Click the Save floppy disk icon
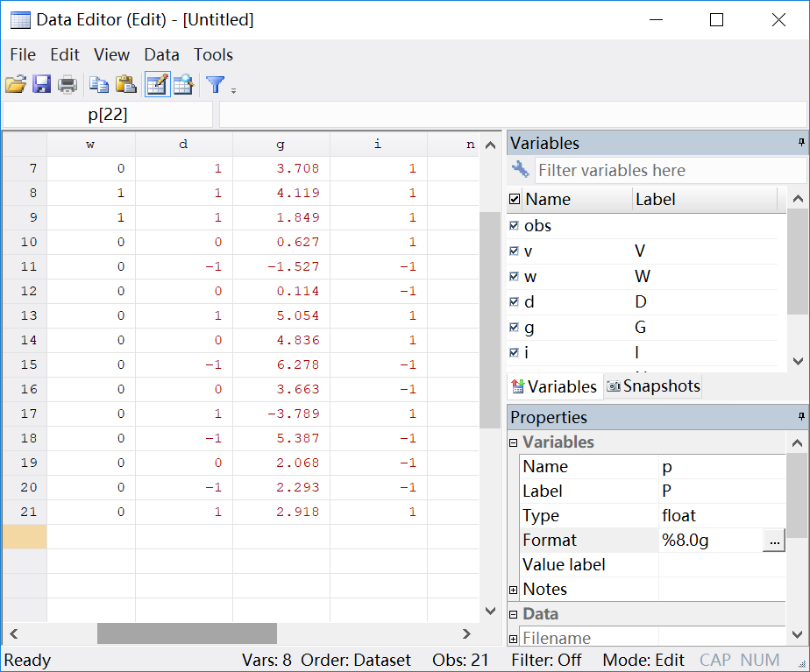 [x=41, y=84]
